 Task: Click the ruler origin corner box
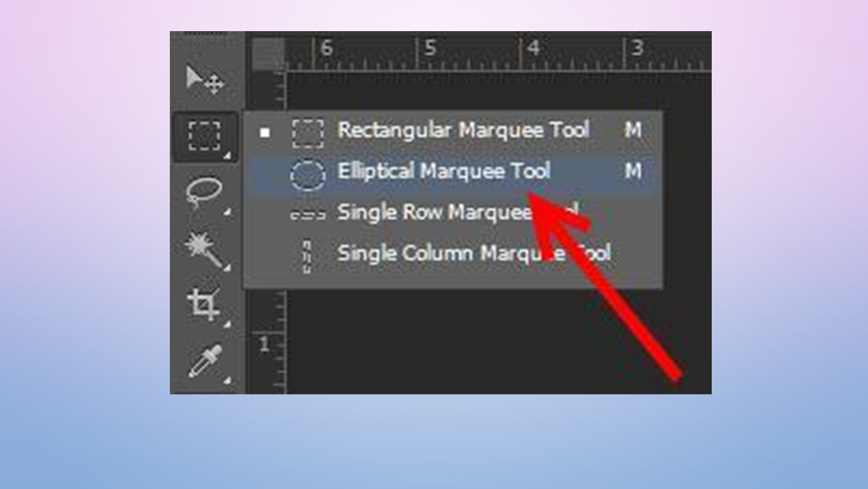(267, 54)
